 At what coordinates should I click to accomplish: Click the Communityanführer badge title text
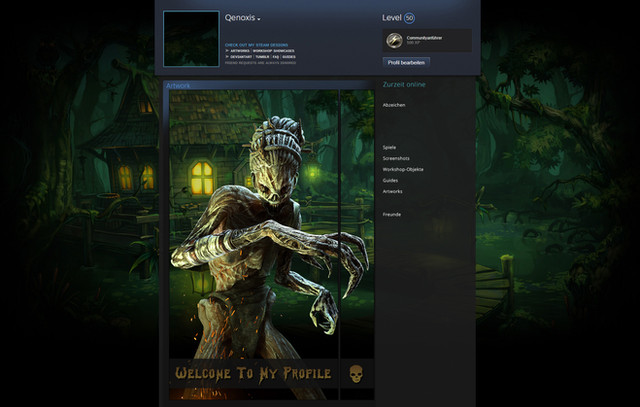(x=424, y=38)
